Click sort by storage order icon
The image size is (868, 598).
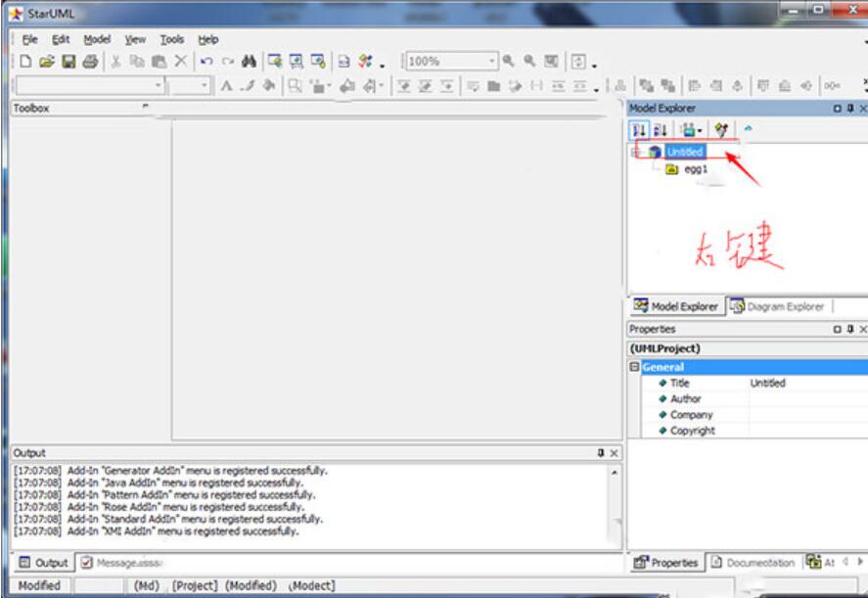(x=639, y=130)
